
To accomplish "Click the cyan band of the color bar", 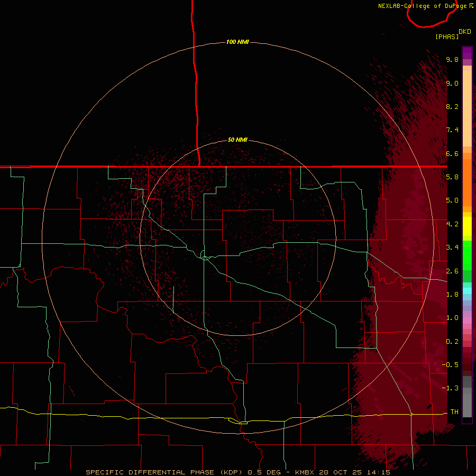I will point(467,291).
